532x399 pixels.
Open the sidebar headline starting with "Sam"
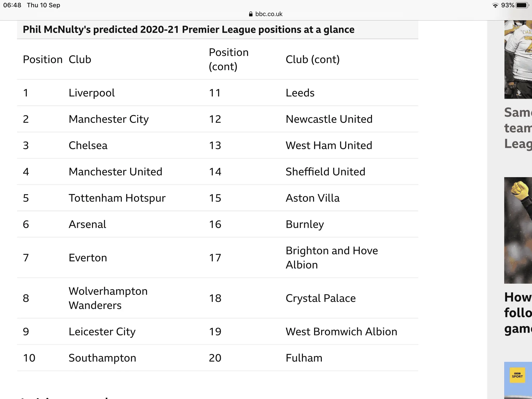(x=518, y=128)
